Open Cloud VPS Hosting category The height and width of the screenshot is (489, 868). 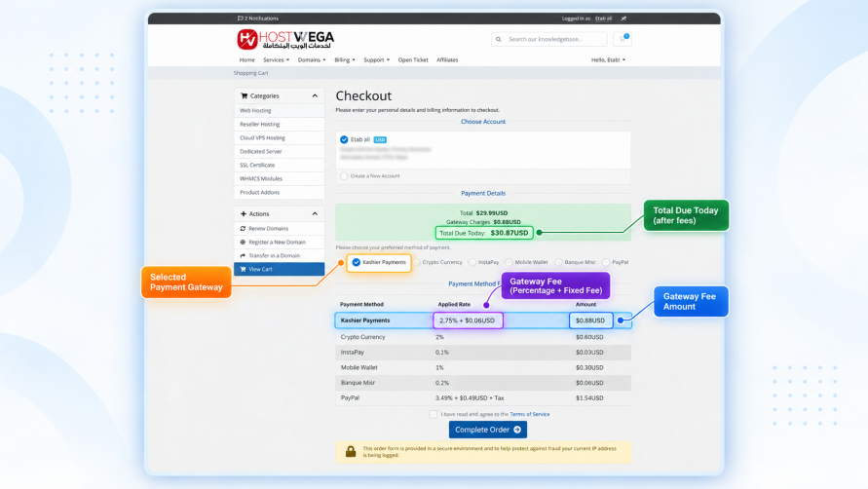point(279,138)
